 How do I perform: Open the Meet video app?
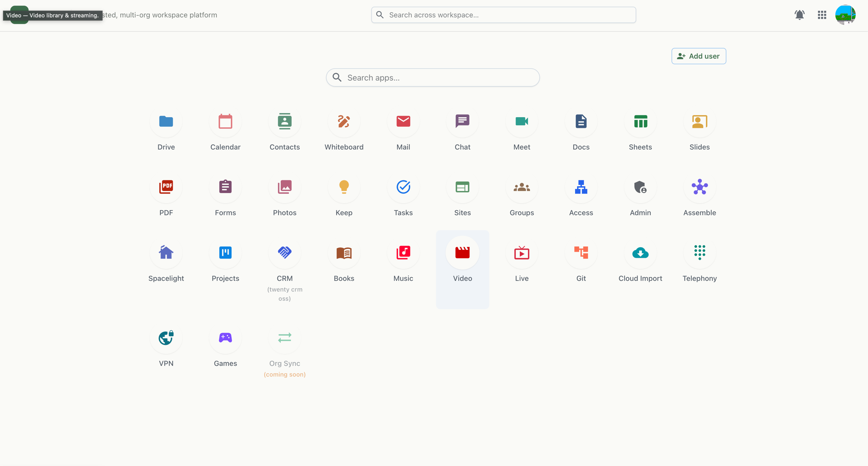[522, 131]
